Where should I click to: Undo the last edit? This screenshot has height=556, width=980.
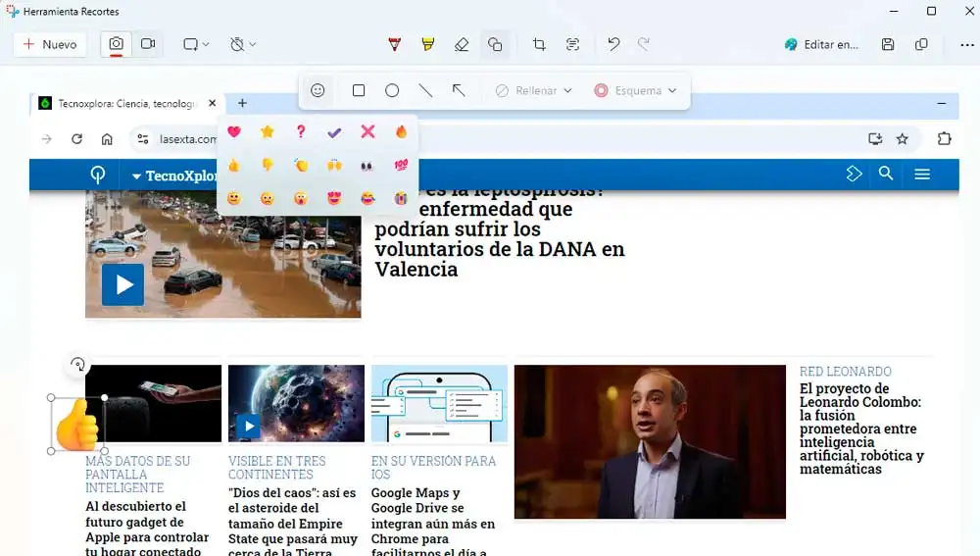click(x=613, y=44)
